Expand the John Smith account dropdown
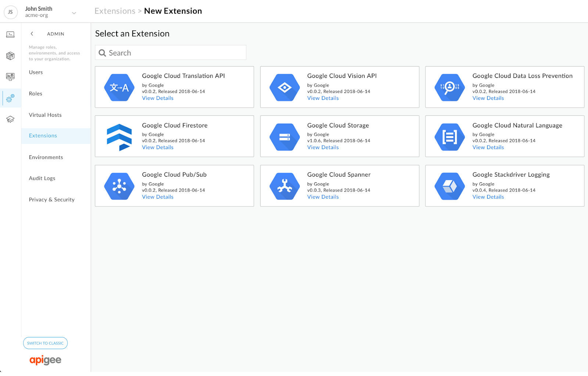Viewport: 588px width, 376px height. point(74,13)
